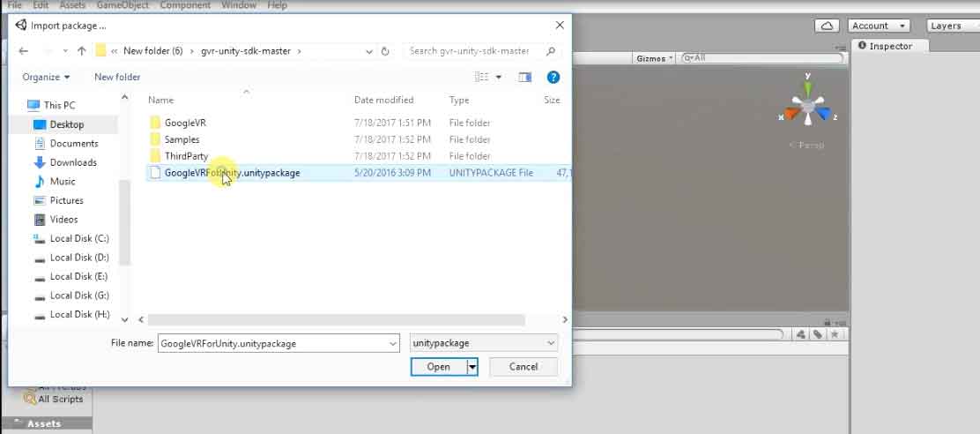The height and width of the screenshot is (434, 980).
Task: Open the Organize dropdown
Action: click(46, 77)
